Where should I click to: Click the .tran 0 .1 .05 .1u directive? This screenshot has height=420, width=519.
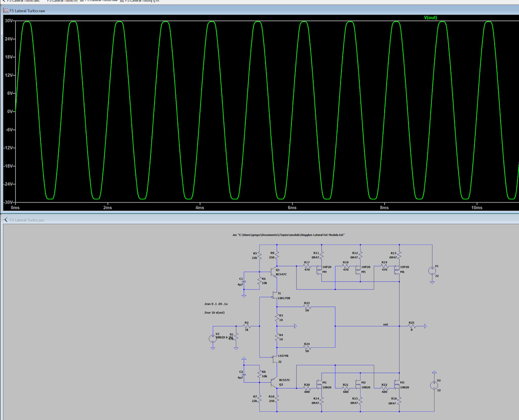tap(216, 304)
